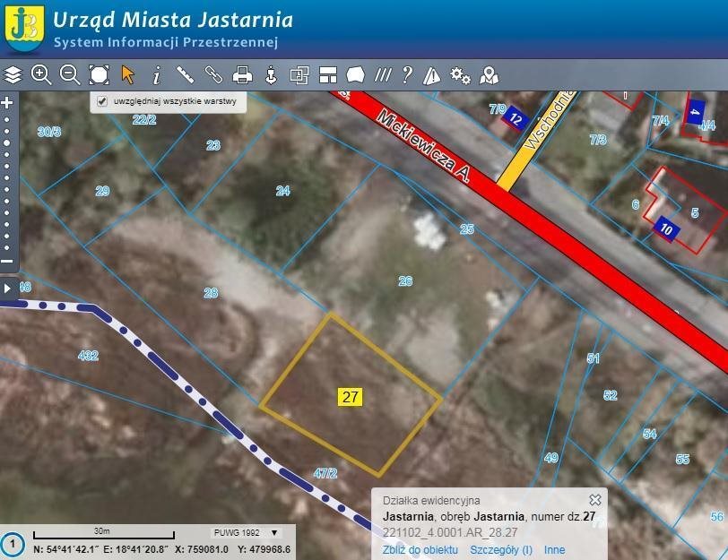Click parcel label 55 on map
728x560 pixels.
pos(682,460)
